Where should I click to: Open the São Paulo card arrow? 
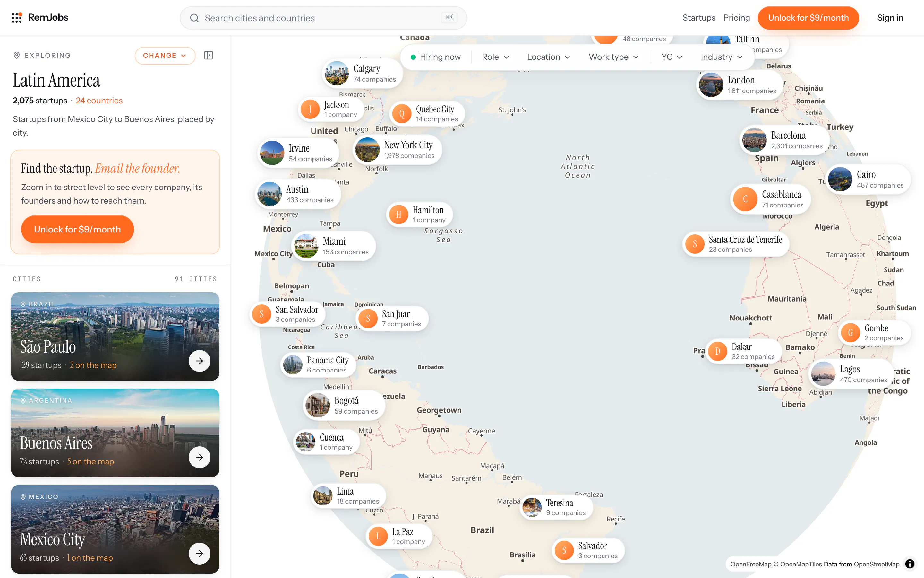(199, 361)
